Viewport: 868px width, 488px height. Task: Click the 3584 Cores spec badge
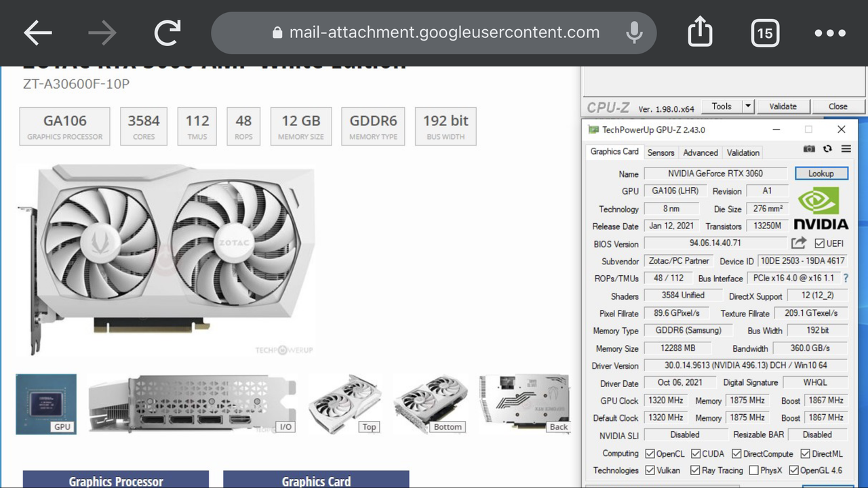144,126
